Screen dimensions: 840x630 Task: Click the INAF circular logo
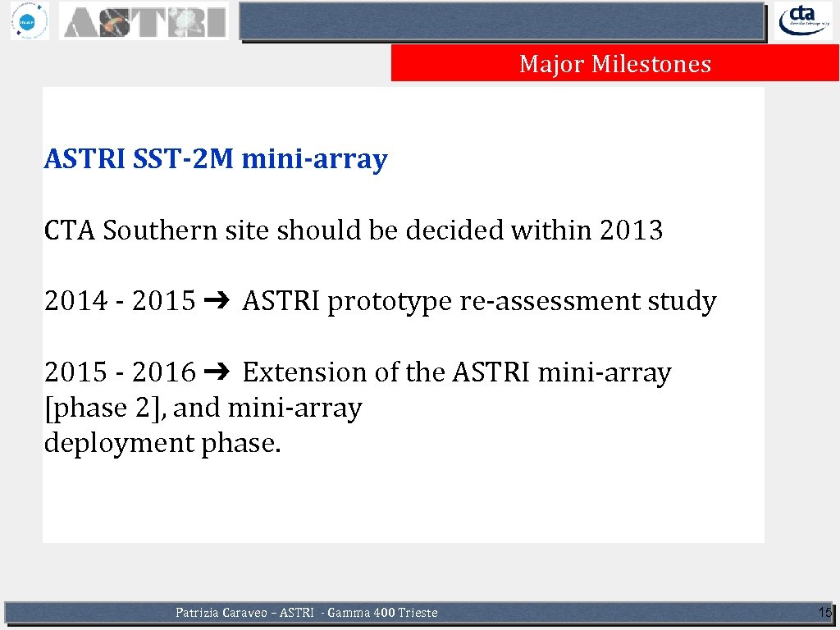[30, 21]
